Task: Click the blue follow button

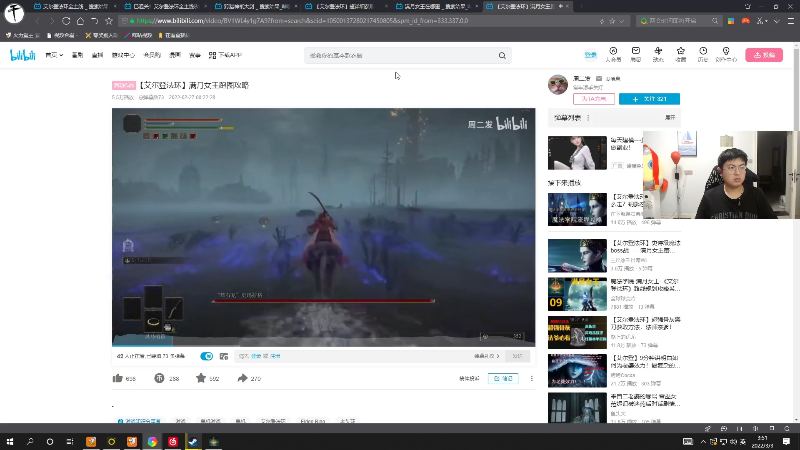Action: coord(649,99)
